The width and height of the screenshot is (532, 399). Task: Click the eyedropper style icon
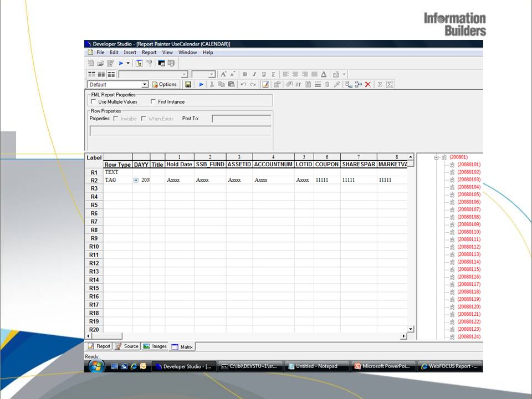[336, 84]
